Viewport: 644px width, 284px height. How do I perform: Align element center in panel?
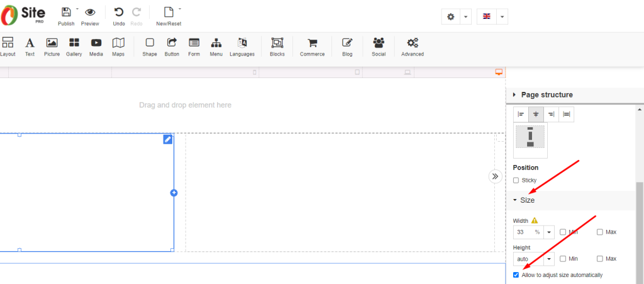[x=536, y=114]
